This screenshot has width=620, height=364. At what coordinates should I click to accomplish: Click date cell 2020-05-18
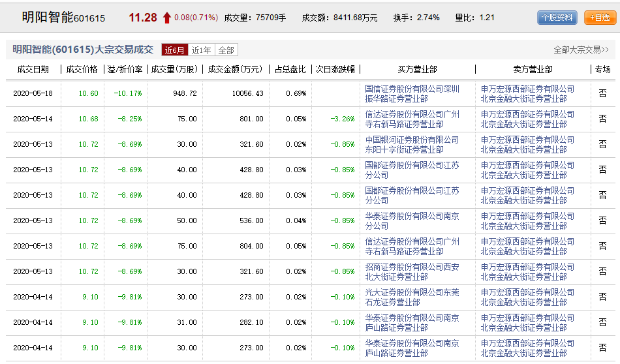pos(33,94)
